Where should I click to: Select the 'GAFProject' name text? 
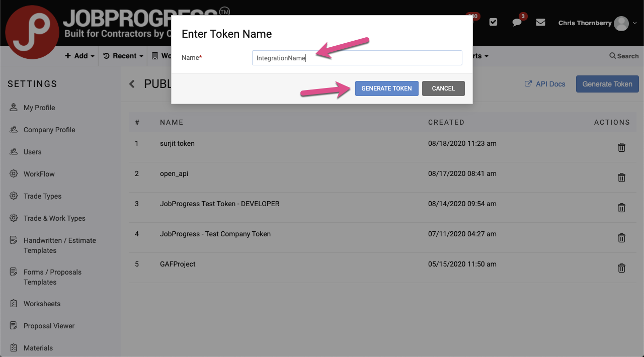[178, 264]
